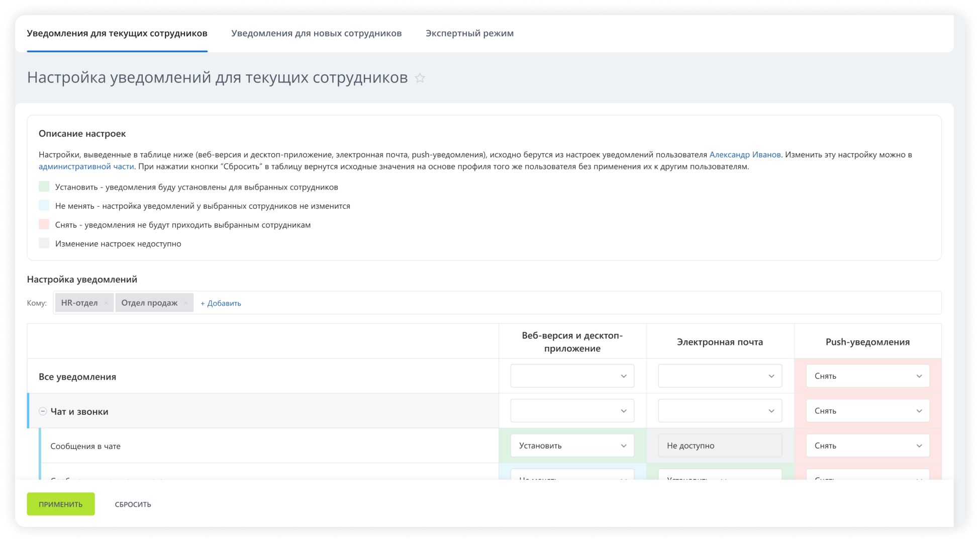This screenshot has width=980, height=542.
Task: Open push dropdown for Сообщения в чате
Action: 867,445
